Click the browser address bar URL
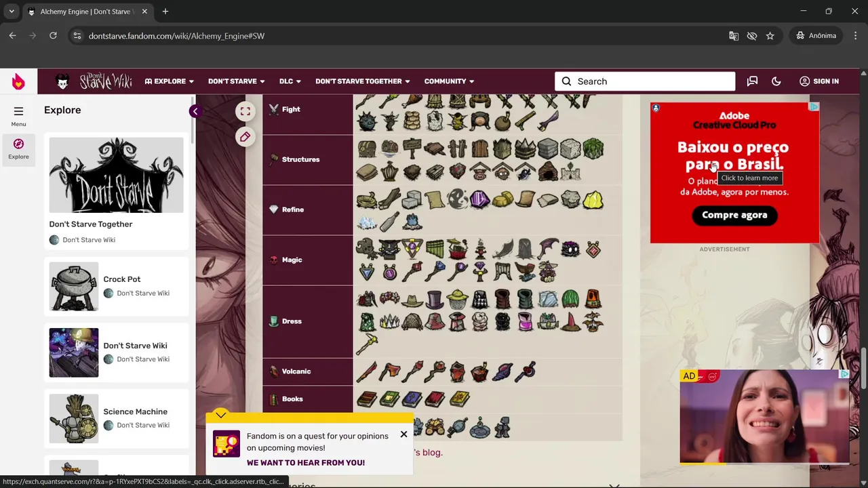 [x=176, y=35]
